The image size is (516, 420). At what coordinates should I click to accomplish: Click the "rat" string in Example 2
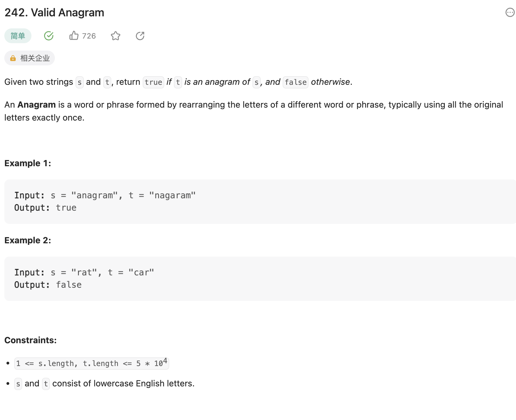pyautogui.click(x=84, y=273)
